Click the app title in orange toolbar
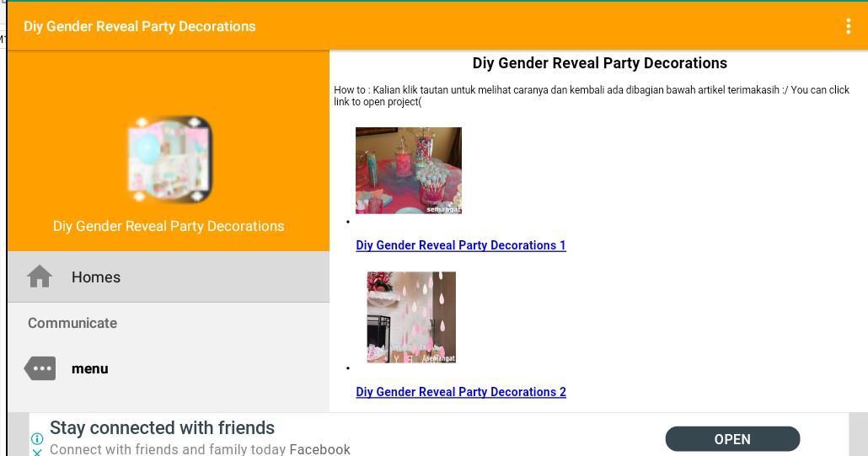Viewport: 868px width, 456px height. click(x=140, y=27)
